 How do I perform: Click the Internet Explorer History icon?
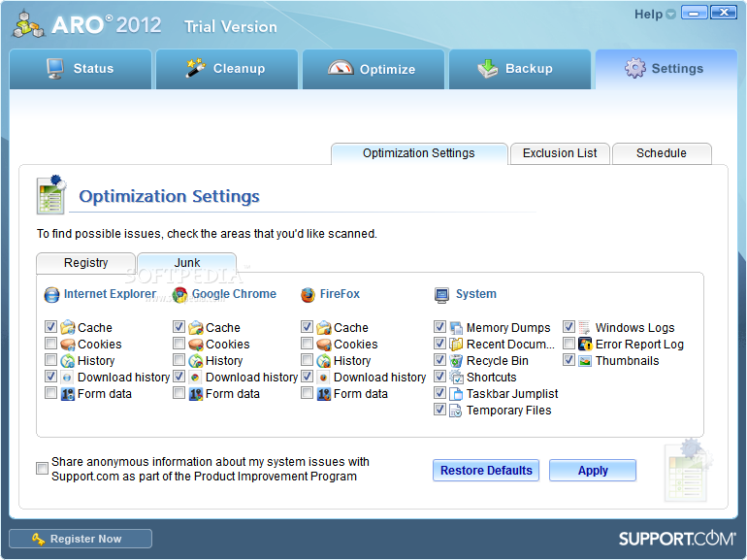point(68,361)
